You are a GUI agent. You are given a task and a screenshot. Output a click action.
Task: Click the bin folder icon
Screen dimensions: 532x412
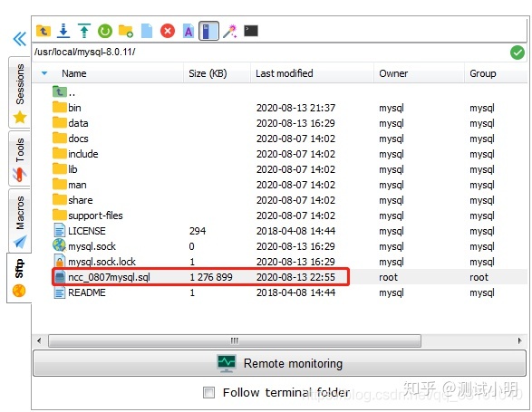(x=60, y=107)
